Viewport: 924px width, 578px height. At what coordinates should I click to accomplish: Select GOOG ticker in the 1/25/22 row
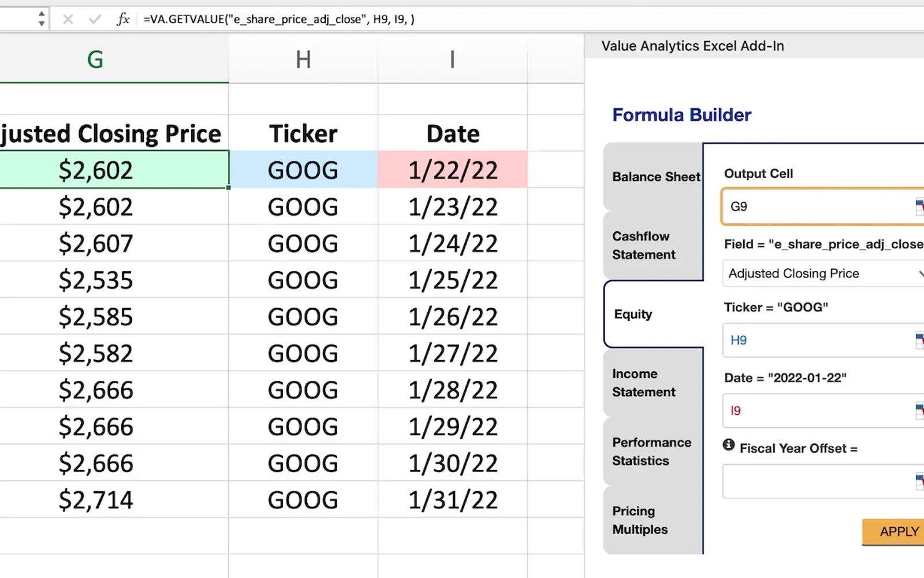303,280
